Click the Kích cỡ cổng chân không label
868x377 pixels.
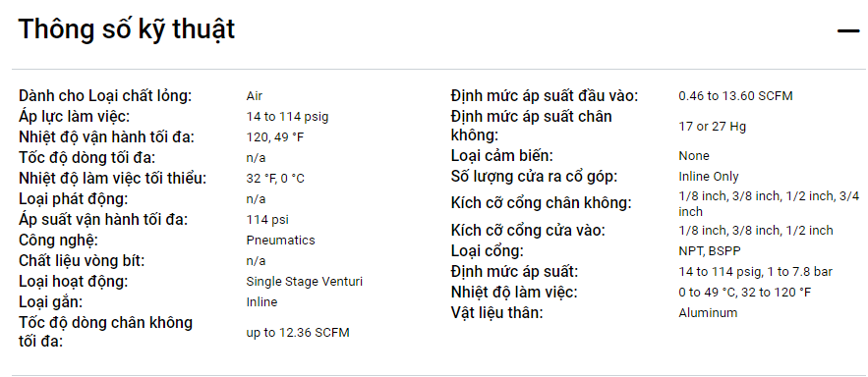[542, 203]
